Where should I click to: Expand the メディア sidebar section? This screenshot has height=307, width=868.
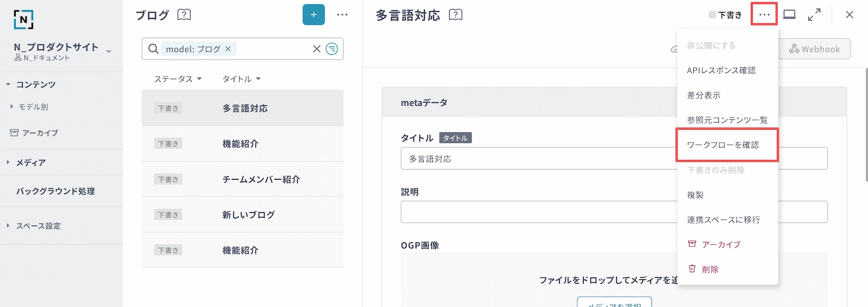tap(8, 162)
